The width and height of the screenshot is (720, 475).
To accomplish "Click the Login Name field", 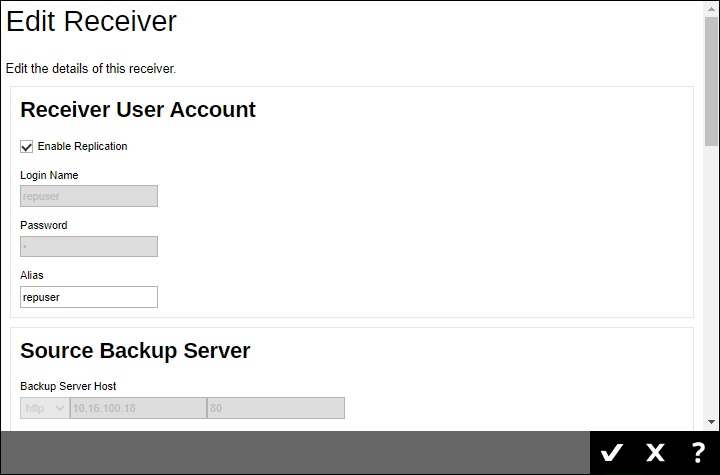I will pos(89,196).
